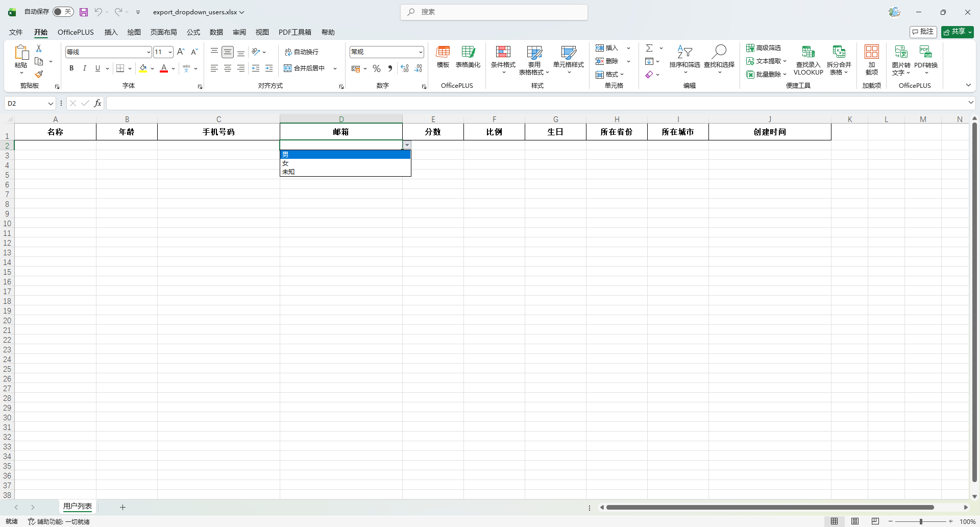Click the font color red swatch
980x527 pixels.
point(164,68)
